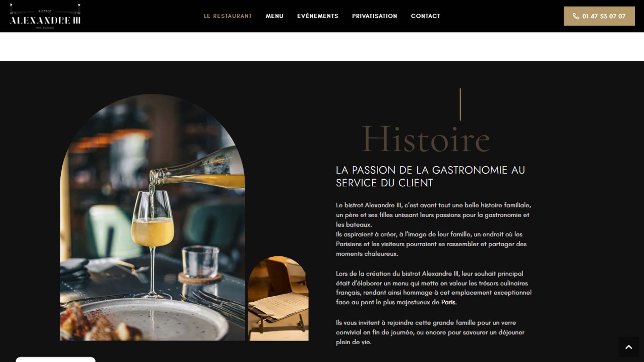This screenshot has height=362, width=644.
Task: Open the Menu navigation item
Action: 274,16
